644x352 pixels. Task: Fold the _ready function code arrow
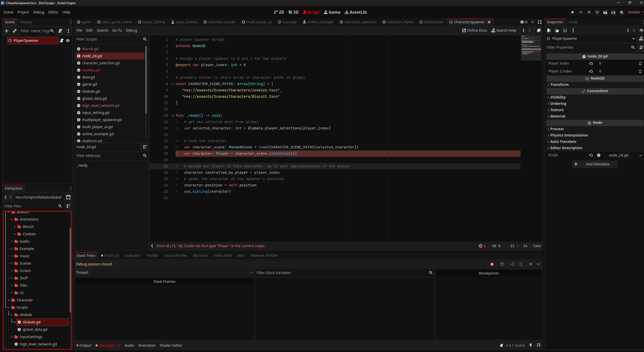tap(173, 116)
